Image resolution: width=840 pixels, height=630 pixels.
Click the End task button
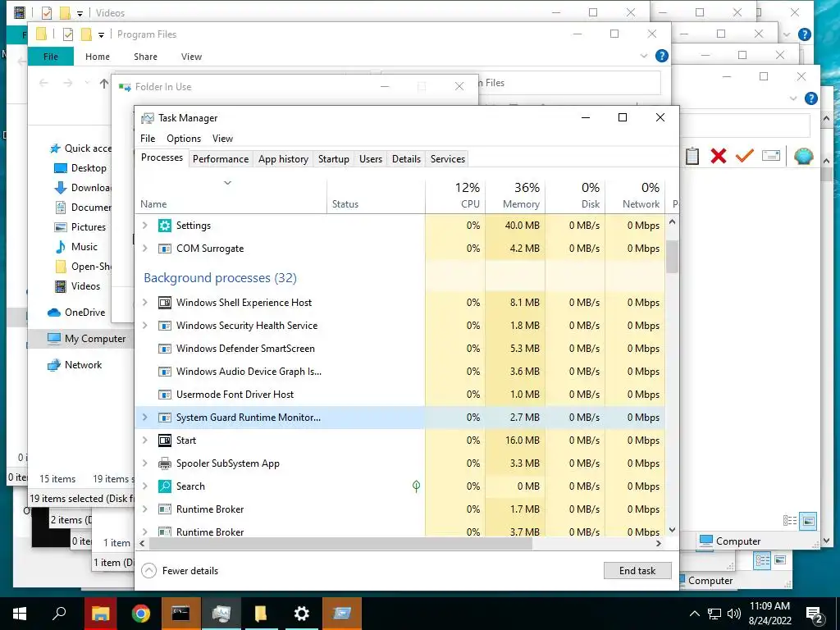click(637, 571)
